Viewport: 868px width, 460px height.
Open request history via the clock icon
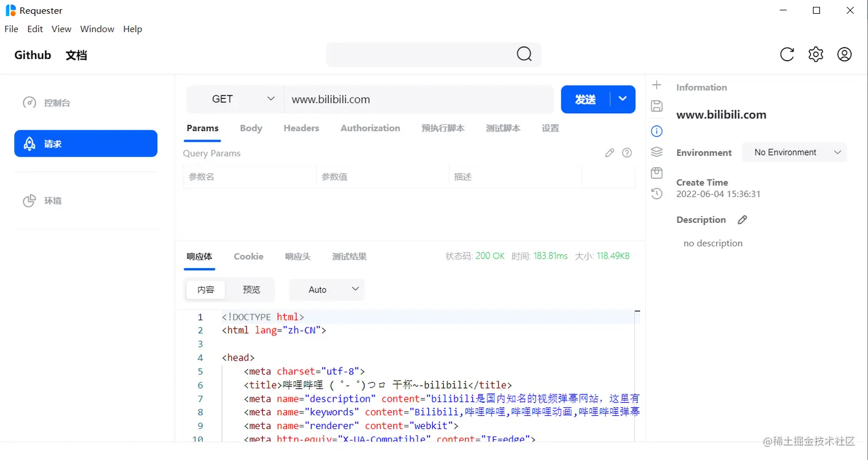pyautogui.click(x=657, y=194)
